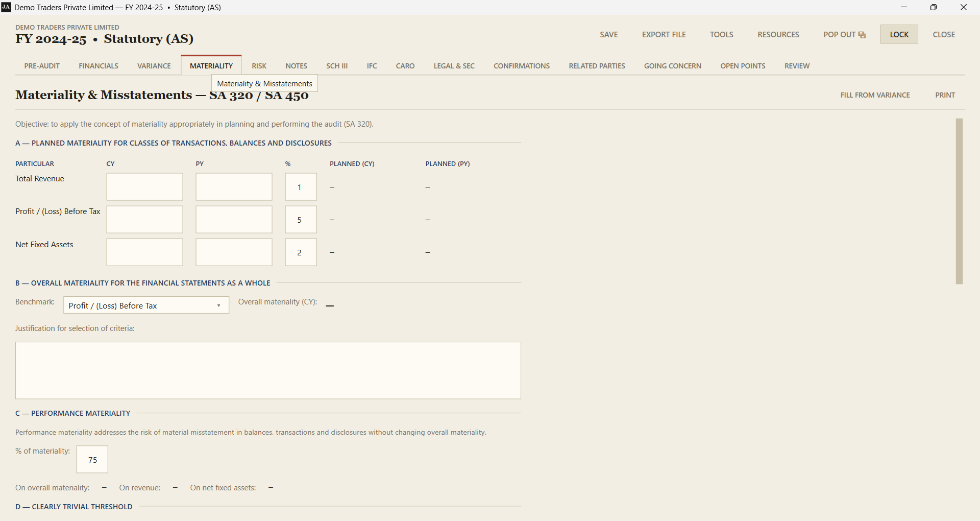Switch to OPEN POINTS tab

(x=743, y=66)
